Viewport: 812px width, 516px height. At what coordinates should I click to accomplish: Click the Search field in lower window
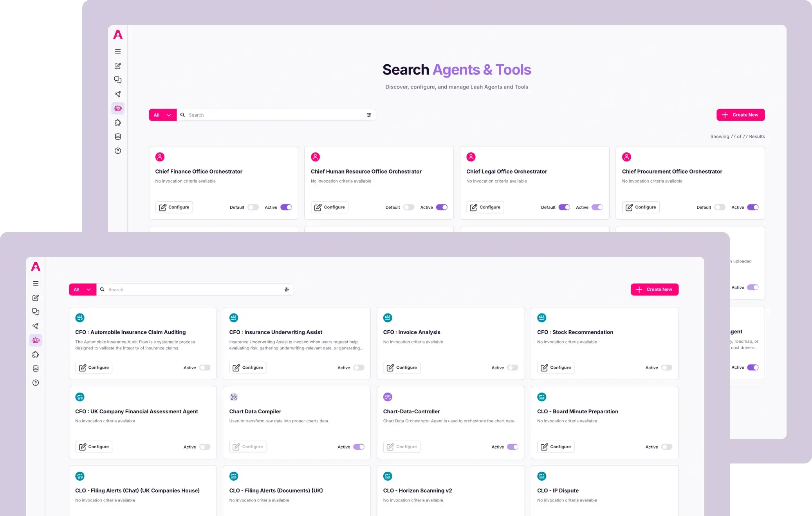coord(192,290)
